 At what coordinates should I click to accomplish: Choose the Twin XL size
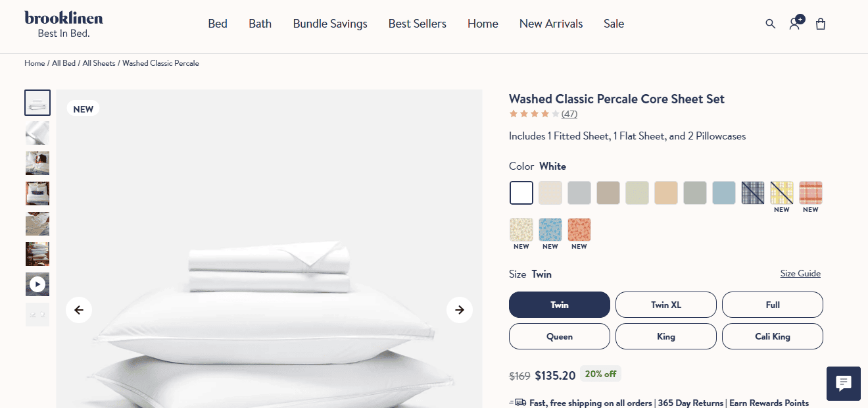[x=666, y=305]
